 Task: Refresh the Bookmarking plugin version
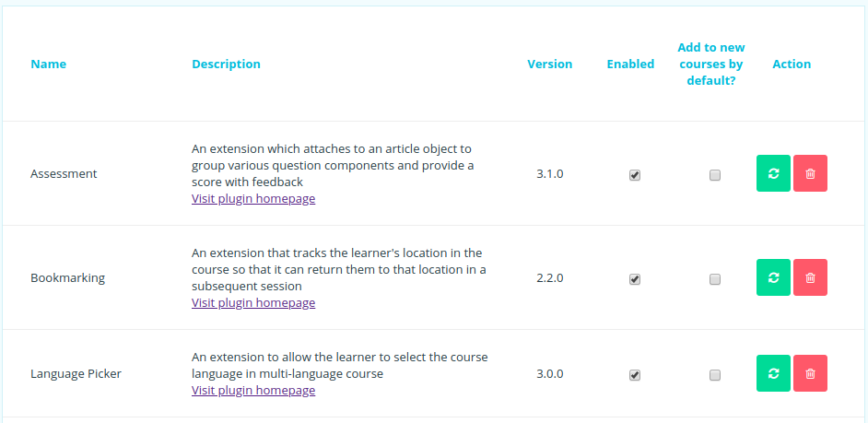(773, 277)
